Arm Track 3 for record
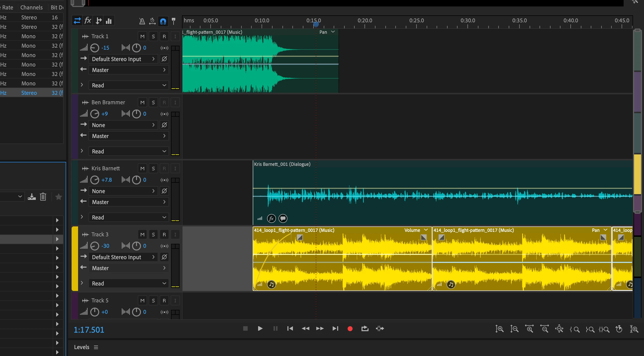Screen dimensions: 644x356 tap(164, 234)
